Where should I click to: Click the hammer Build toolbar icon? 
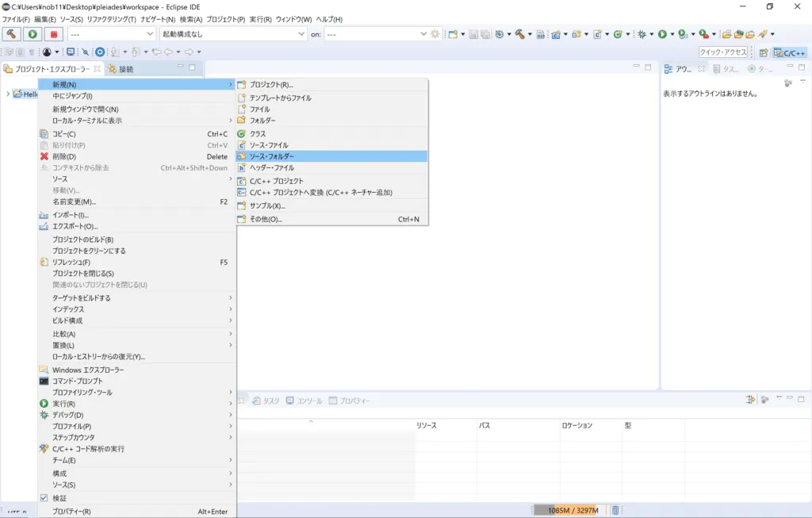[x=520, y=34]
